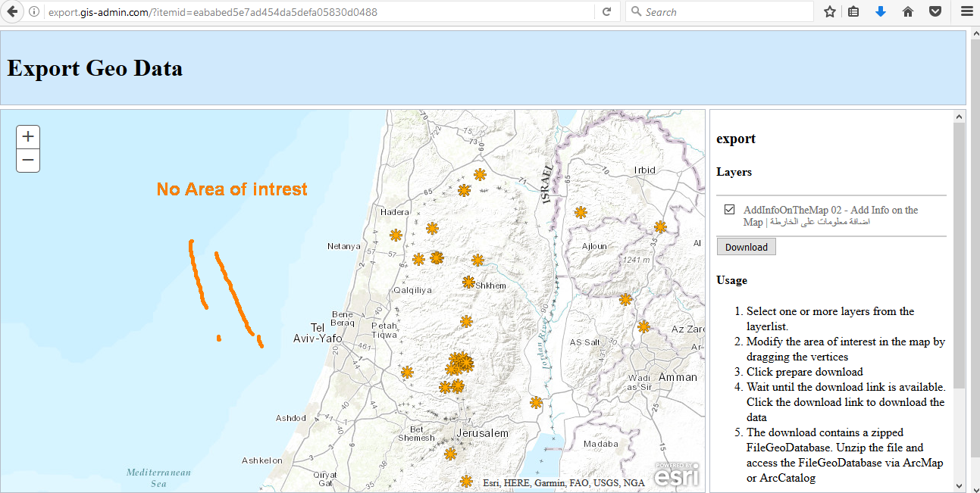Open the Pocket icon in toolbar
The width and height of the screenshot is (980, 493).
935,12
